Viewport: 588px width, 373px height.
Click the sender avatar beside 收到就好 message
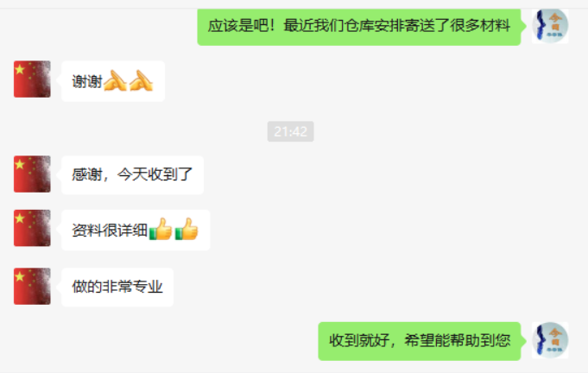tap(550, 340)
